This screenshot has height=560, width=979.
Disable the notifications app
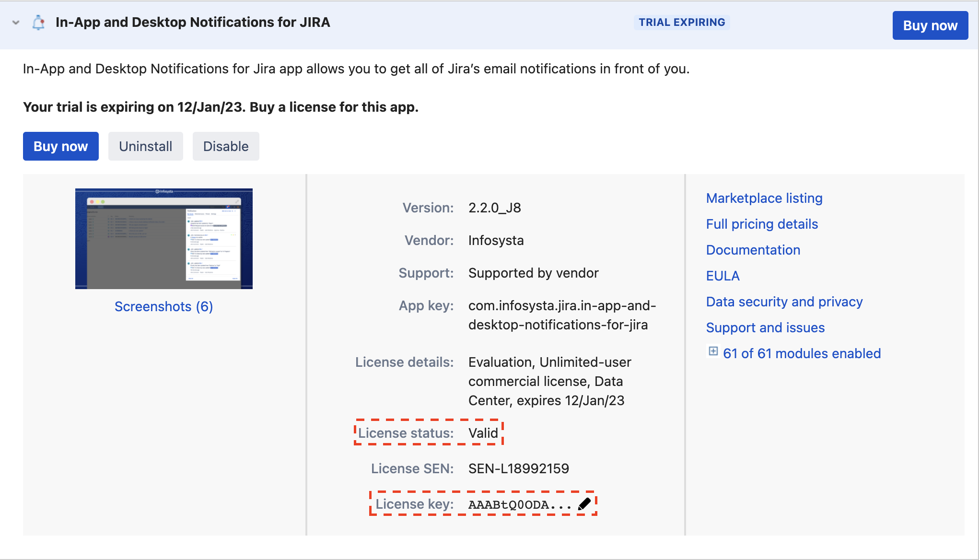[x=226, y=146]
